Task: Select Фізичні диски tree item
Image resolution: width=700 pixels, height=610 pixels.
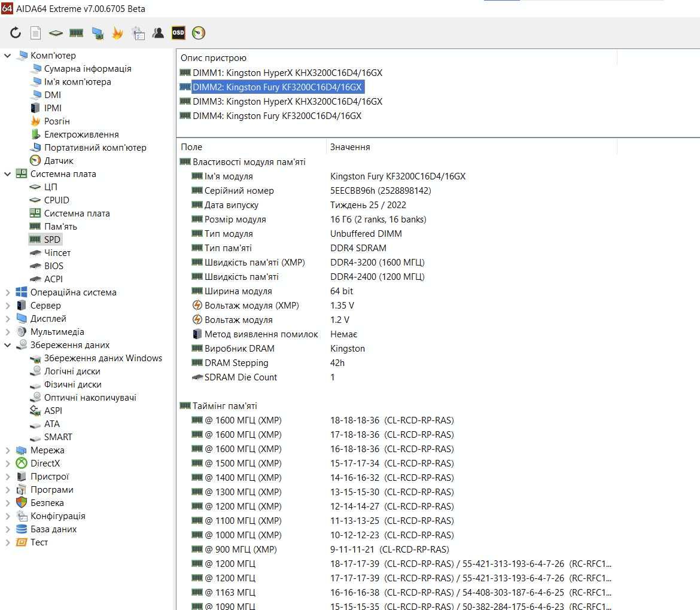Action: pos(72,385)
